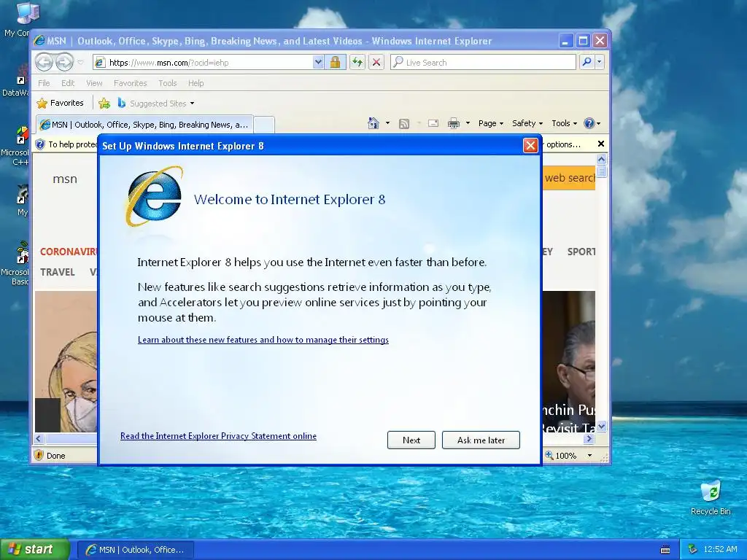Image resolution: width=747 pixels, height=560 pixels.
Task: Click the horizontal scrollbar left arrow
Action: [x=39, y=438]
